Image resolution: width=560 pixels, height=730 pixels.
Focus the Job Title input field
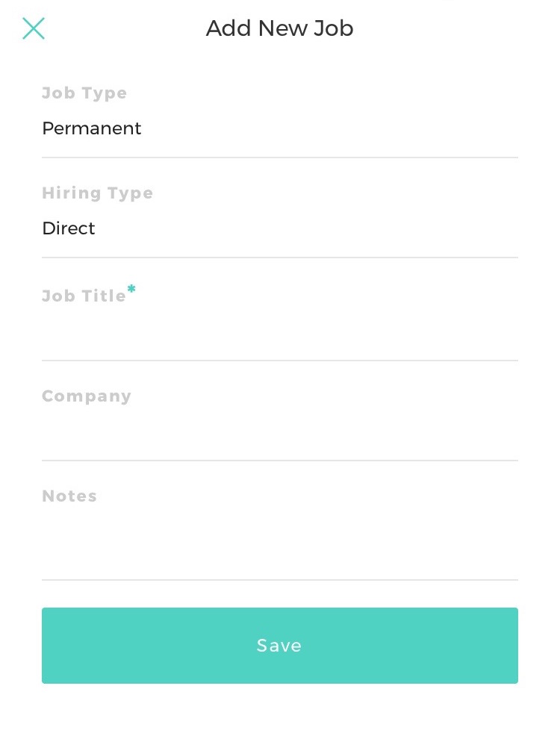click(x=279, y=333)
